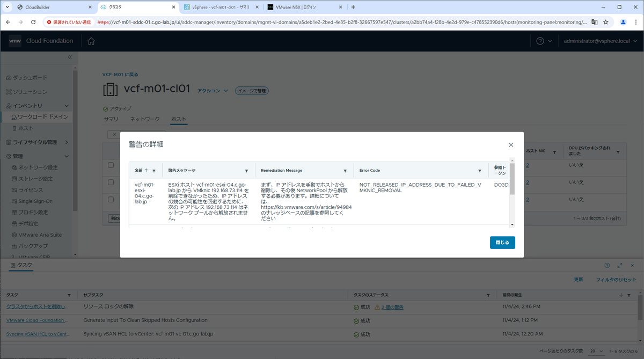Click the 閉じる button
The width and height of the screenshot is (644, 359).
coord(502,243)
